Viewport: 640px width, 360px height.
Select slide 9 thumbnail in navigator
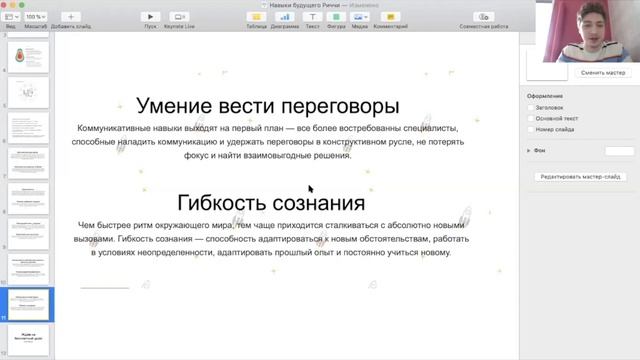(28, 234)
